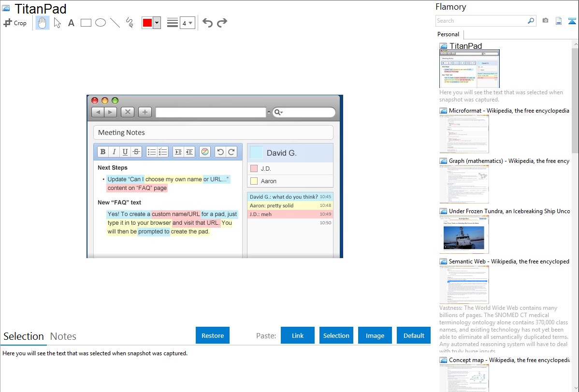Select the straight line tool

point(115,23)
